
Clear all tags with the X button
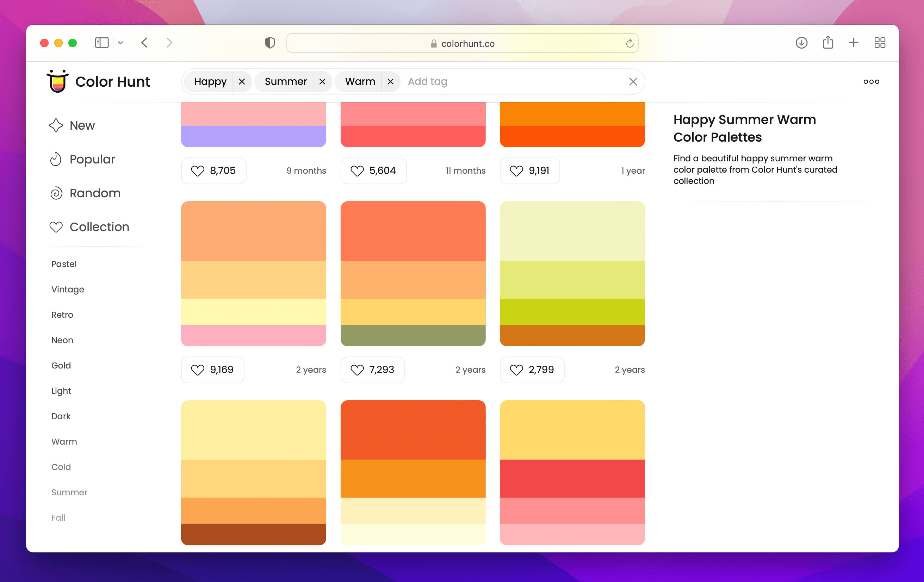[633, 81]
